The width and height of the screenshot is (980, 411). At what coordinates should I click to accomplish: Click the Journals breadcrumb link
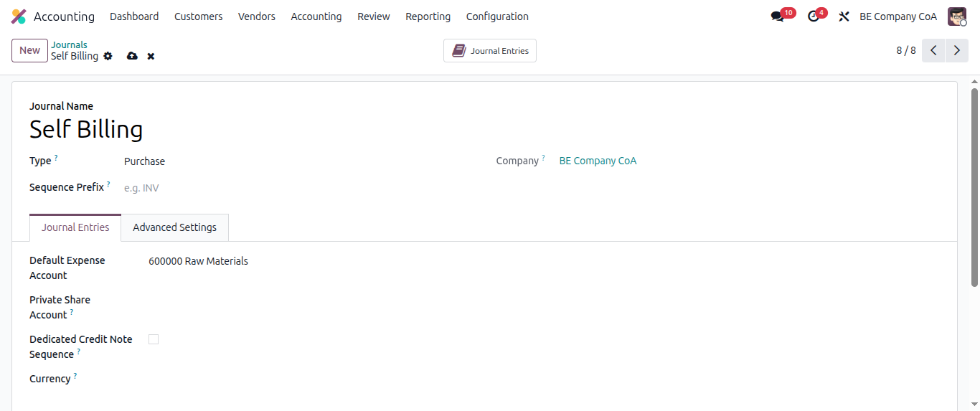69,44
